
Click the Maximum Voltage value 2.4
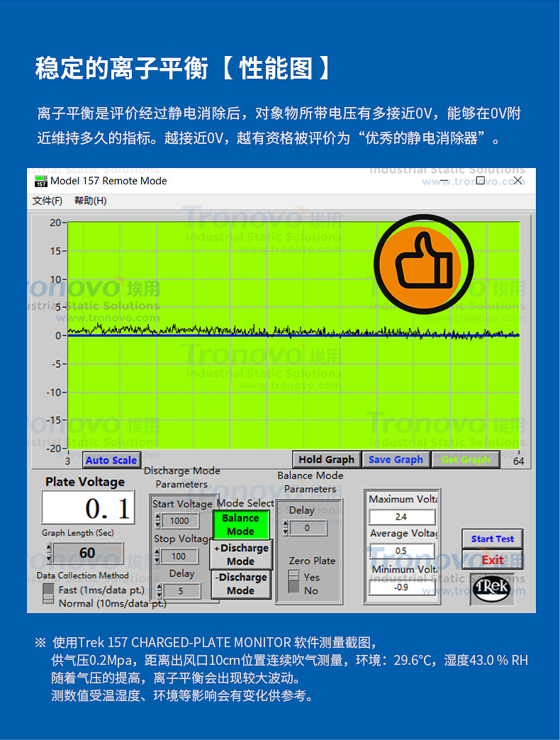click(x=401, y=517)
